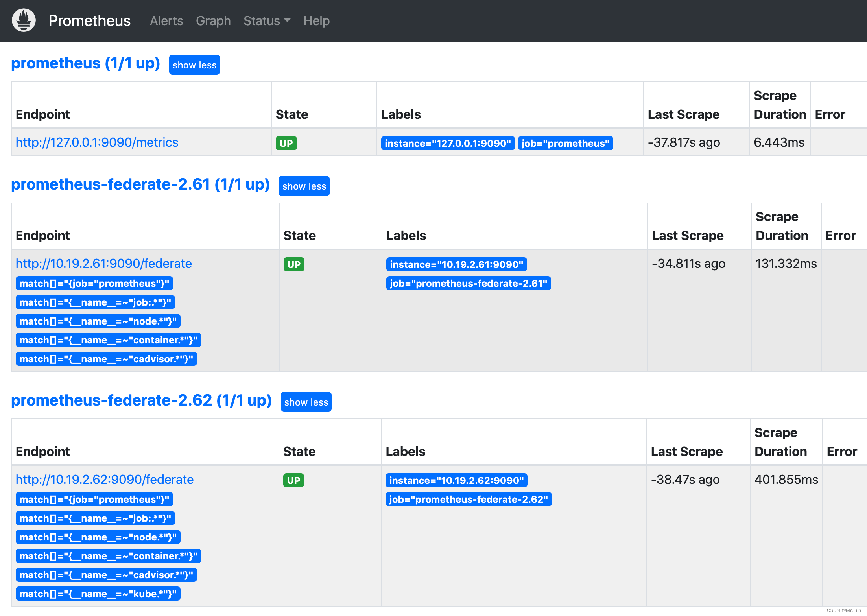Click match[] "job:.*" badge under 10.19.2.62
Image resolution: width=867 pixels, height=616 pixels.
point(95,518)
